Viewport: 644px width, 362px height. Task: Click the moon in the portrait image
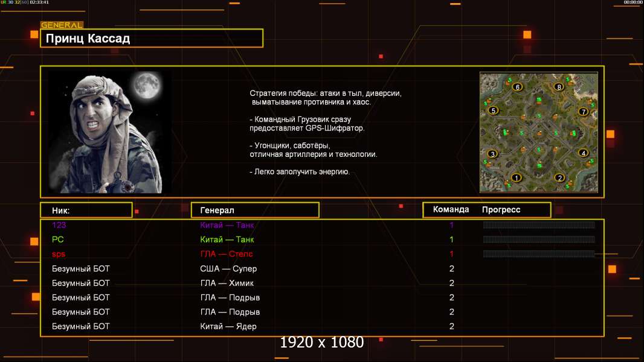(x=146, y=85)
